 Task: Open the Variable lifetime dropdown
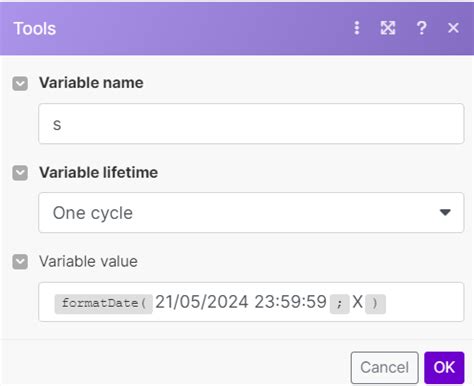[x=251, y=213]
